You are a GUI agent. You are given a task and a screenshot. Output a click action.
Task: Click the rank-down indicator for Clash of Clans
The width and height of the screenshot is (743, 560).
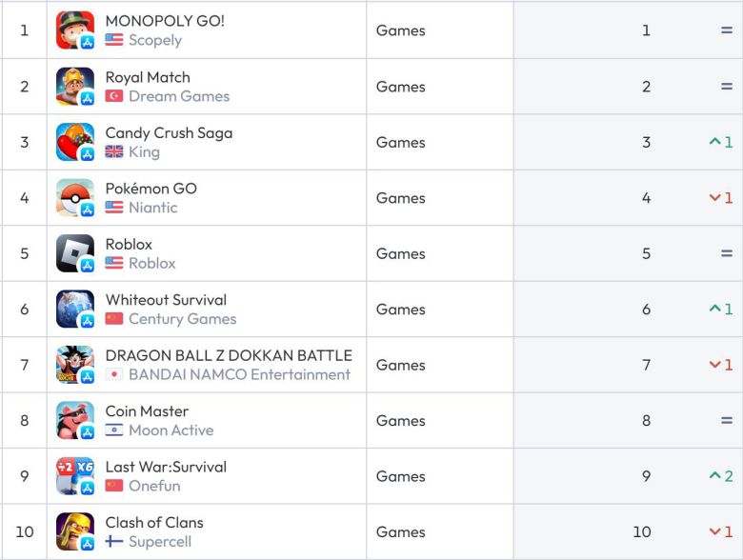click(x=721, y=531)
